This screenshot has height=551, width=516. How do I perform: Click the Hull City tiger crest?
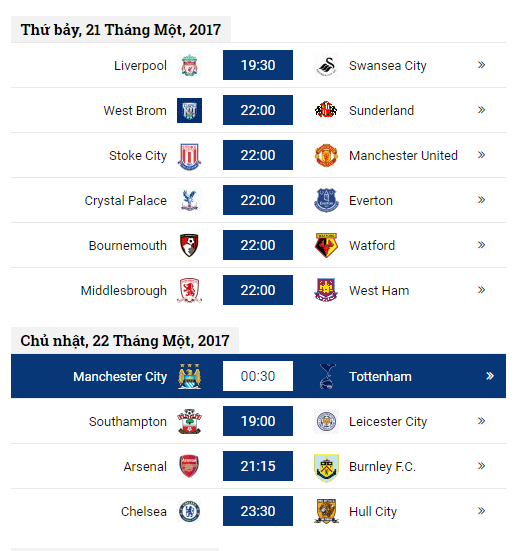pyautogui.click(x=326, y=511)
